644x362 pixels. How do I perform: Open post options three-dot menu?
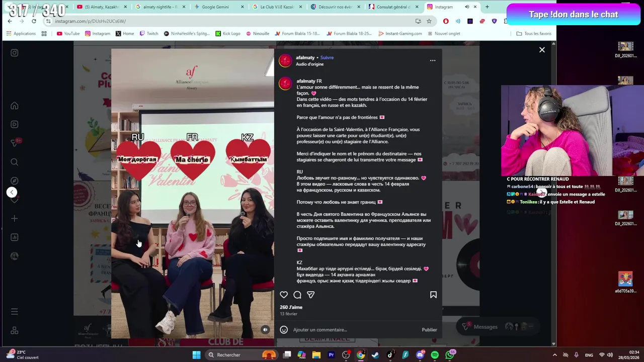433,60
